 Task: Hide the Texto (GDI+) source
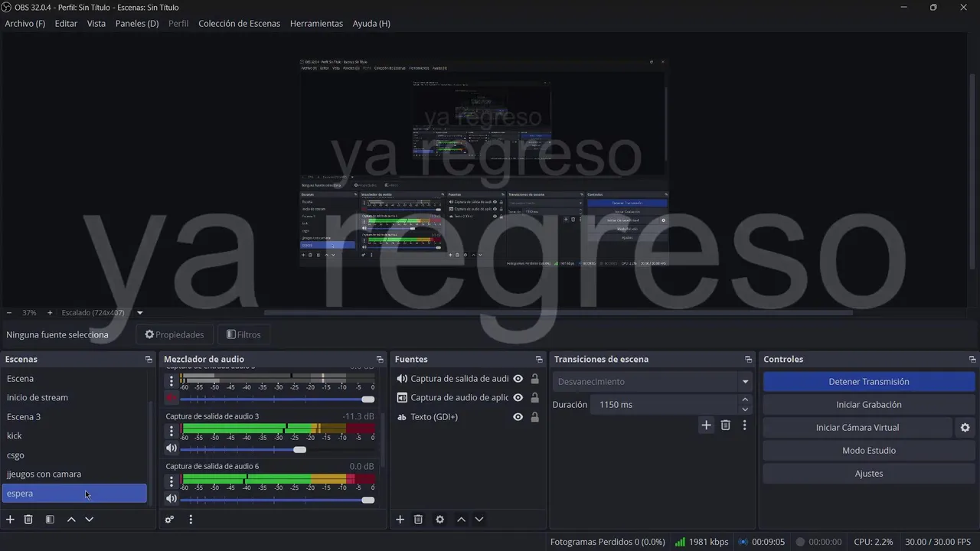tap(518, 417)
